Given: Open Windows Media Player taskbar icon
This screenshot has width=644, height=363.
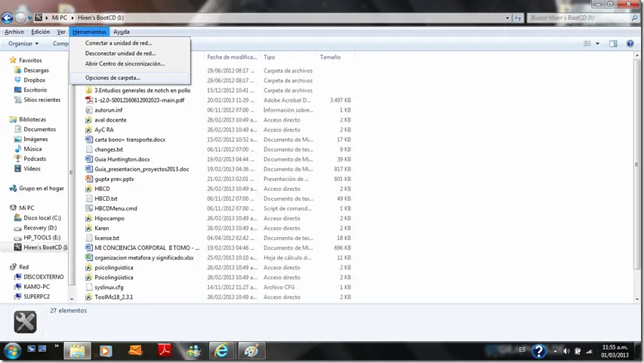Looking at the screenshot, I should [106, 351].
